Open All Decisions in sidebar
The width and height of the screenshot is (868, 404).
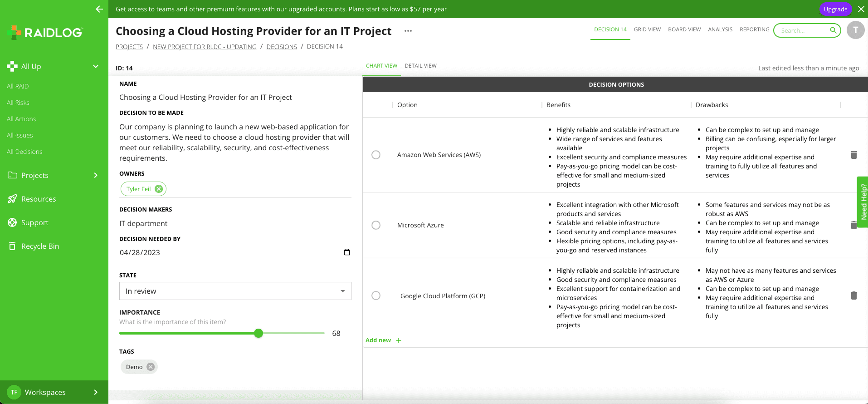[24, 152]
